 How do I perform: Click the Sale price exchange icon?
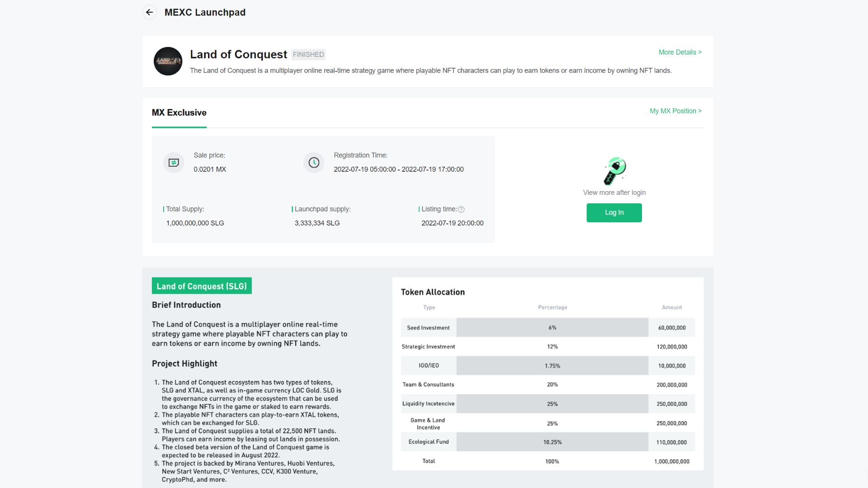(174, 163)
